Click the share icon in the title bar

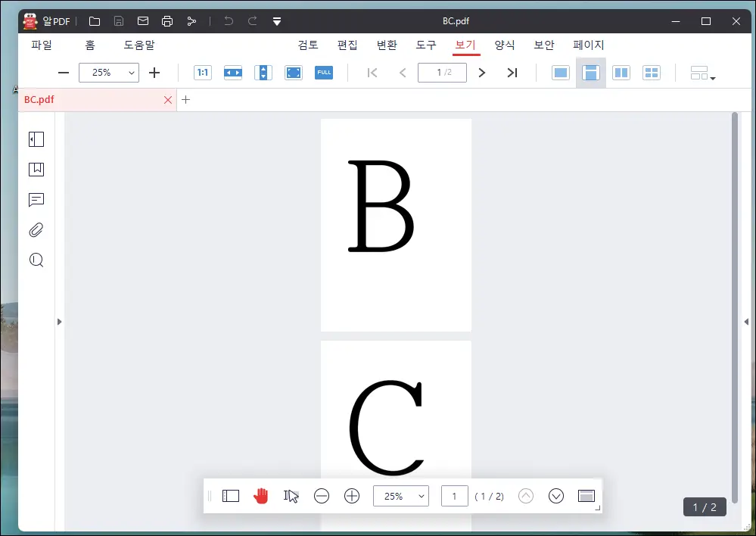[x=191, y=21]
